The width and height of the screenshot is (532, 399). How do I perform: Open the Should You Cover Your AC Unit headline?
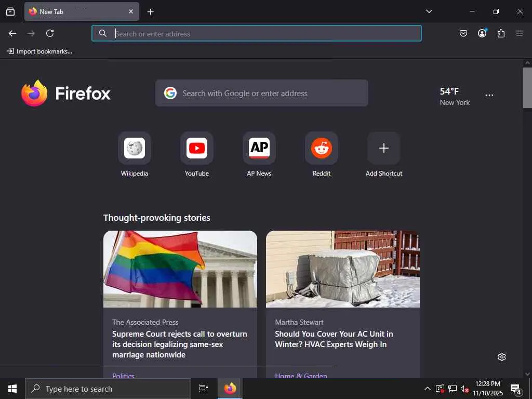(x=334, y=339)
